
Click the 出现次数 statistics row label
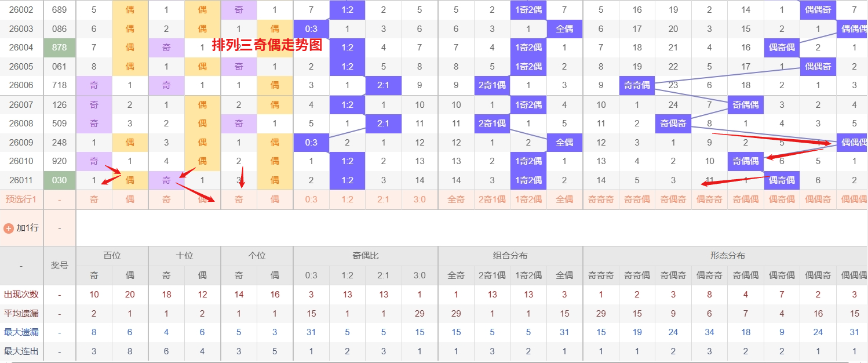point(21,295)
